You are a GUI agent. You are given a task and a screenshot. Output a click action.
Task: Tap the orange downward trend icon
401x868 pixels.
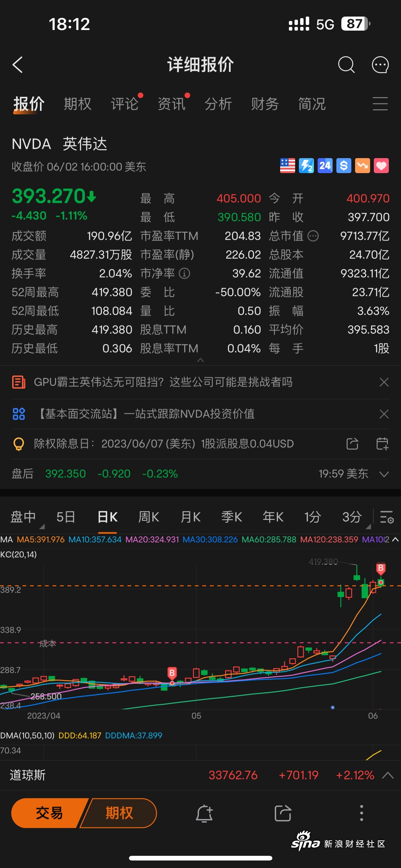362,166
